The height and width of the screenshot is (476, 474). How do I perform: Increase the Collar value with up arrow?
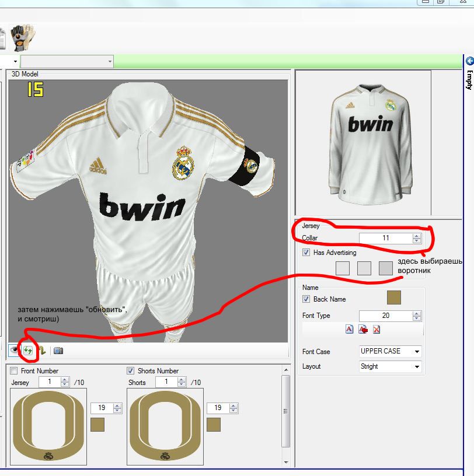click(417, 236)
